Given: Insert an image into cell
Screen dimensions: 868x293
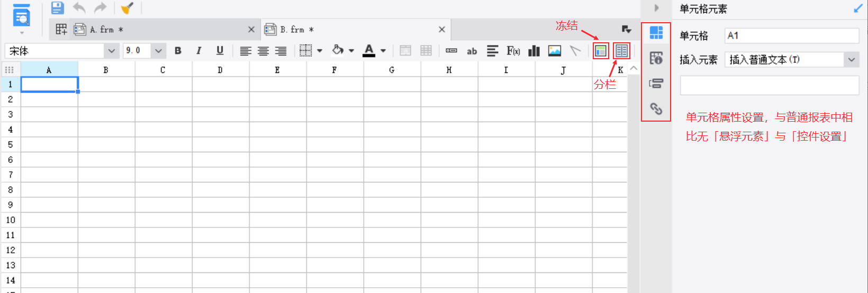Looking at the screenshot, I should pos(555,51).
